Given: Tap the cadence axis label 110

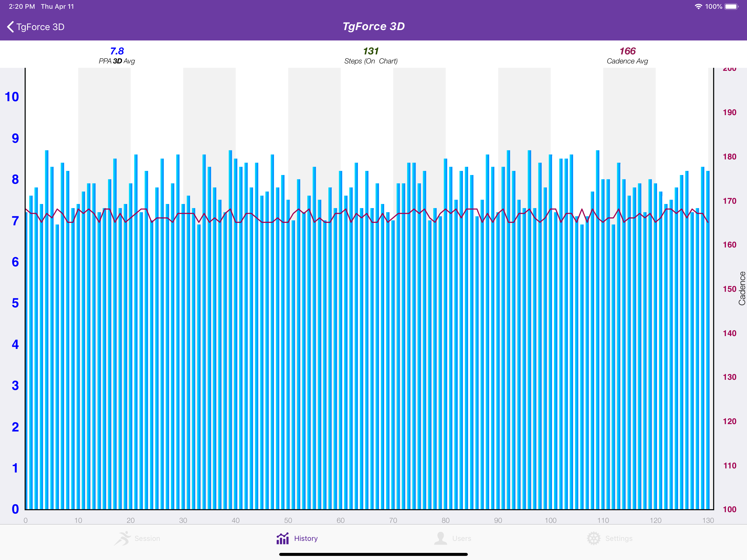Looking at the screenshot, I should pyautogui.click(x=730, y=466).
